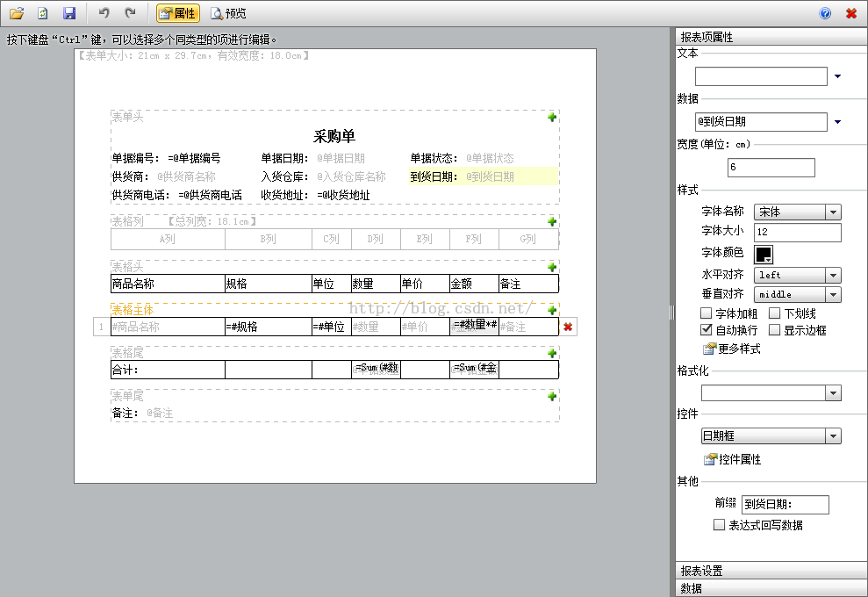Image resolution: width=868 pixels, height=597 pixels.
Task: Open the 文本 field dropdown arrow
Action: point(837,76)
